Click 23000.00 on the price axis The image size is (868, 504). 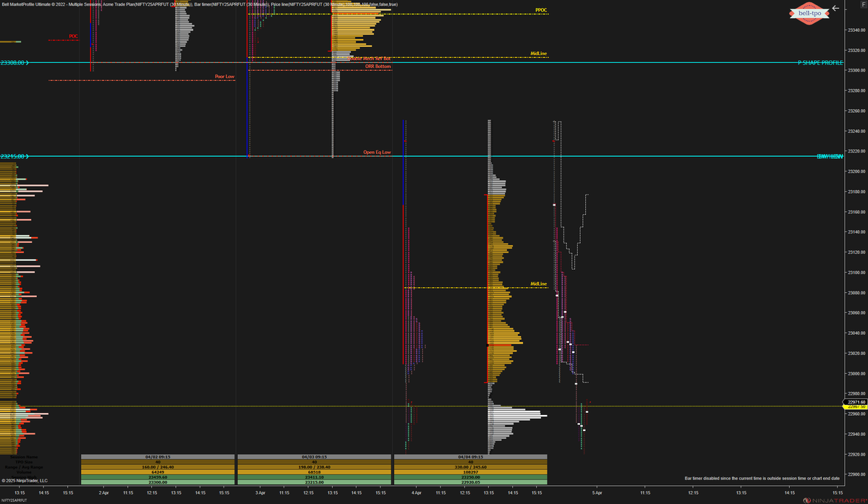tap(856, 373)
